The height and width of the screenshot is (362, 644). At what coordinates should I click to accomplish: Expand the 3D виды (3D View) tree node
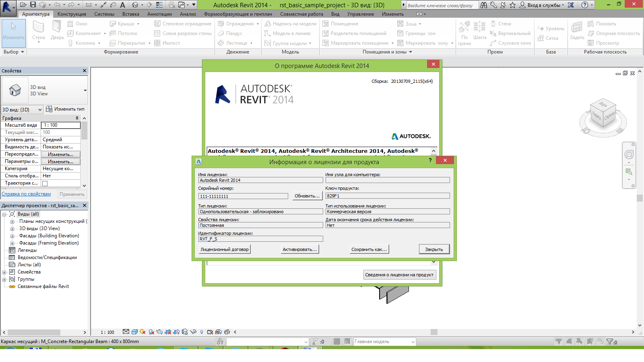12,229
